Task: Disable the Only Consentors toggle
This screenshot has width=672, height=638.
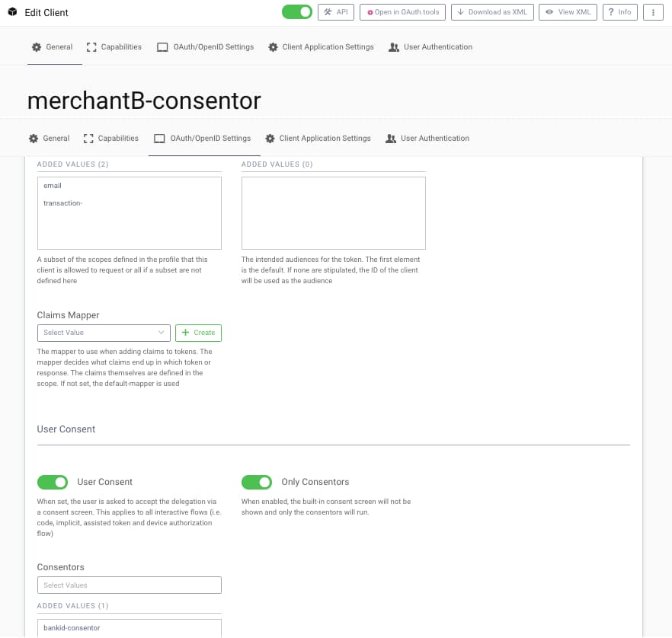Action: pyautogui.click(x=257, y=482)
